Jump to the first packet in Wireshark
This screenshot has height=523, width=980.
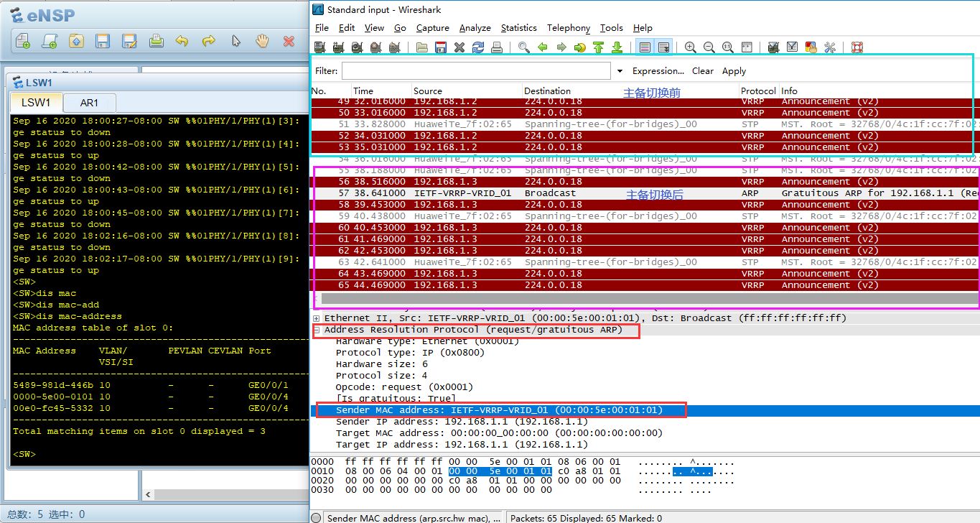point(599,47)
